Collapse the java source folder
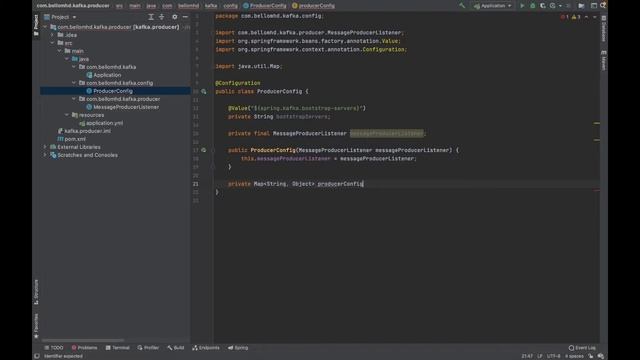The height and width of the screenshot is (360, 640). point(67,59)
